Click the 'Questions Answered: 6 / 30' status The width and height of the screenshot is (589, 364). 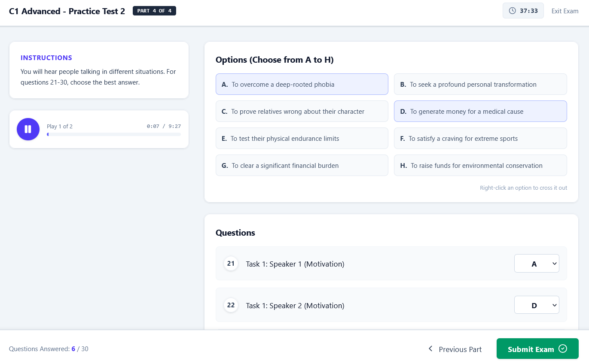[49, 349]
